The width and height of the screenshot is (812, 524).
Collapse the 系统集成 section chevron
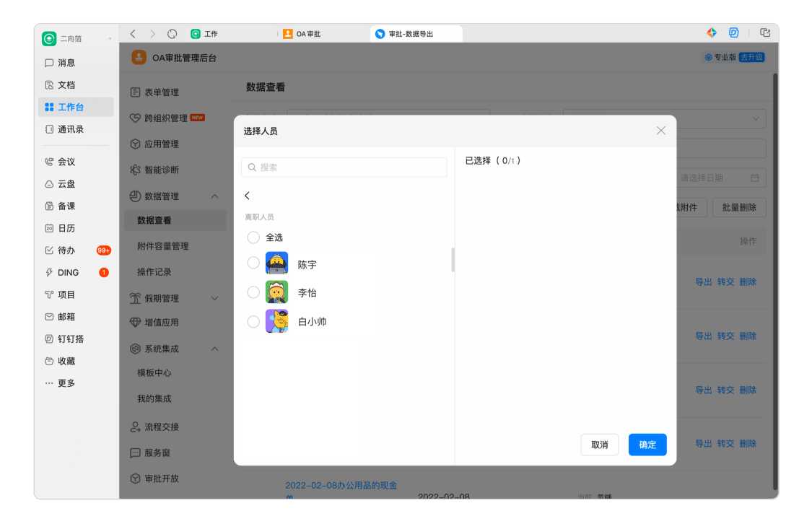(214, 349)
